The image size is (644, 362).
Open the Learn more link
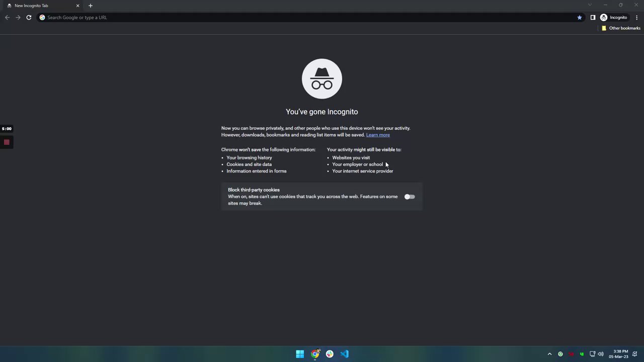pos(378,135)
